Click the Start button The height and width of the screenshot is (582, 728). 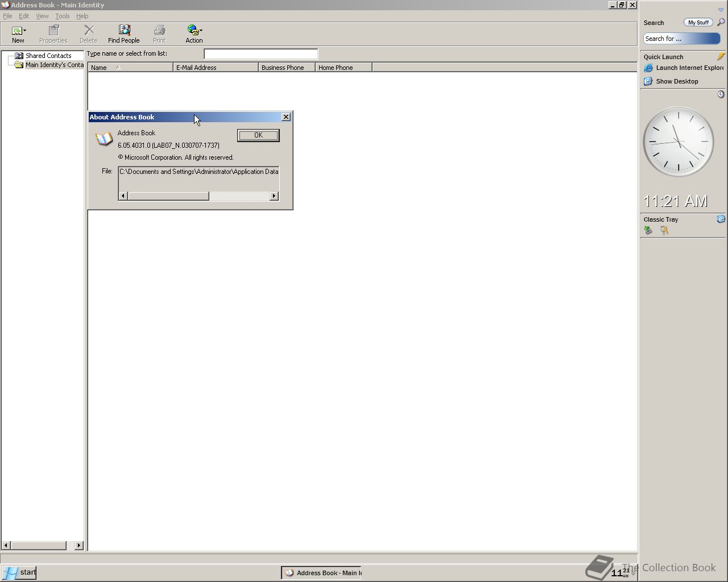tap(19, 572)
